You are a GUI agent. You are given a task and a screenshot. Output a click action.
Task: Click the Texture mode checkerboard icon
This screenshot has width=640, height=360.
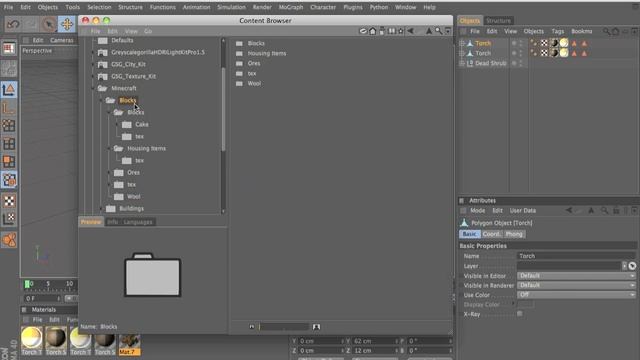point(9,200)
